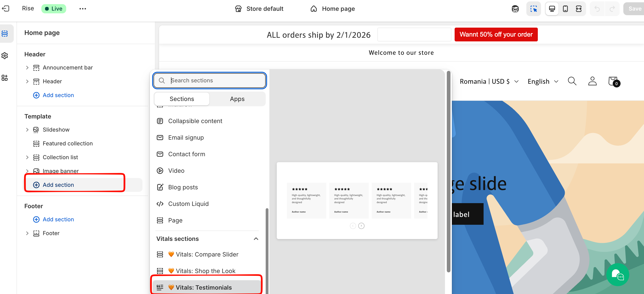Screen dimensions: 644x294
Task: Click the storefront search magnifier icon
Action: tap(572, 81)
